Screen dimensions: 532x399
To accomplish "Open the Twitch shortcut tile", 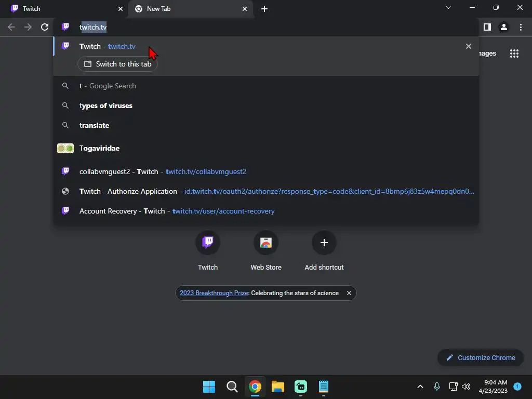I will coord(208,250).
